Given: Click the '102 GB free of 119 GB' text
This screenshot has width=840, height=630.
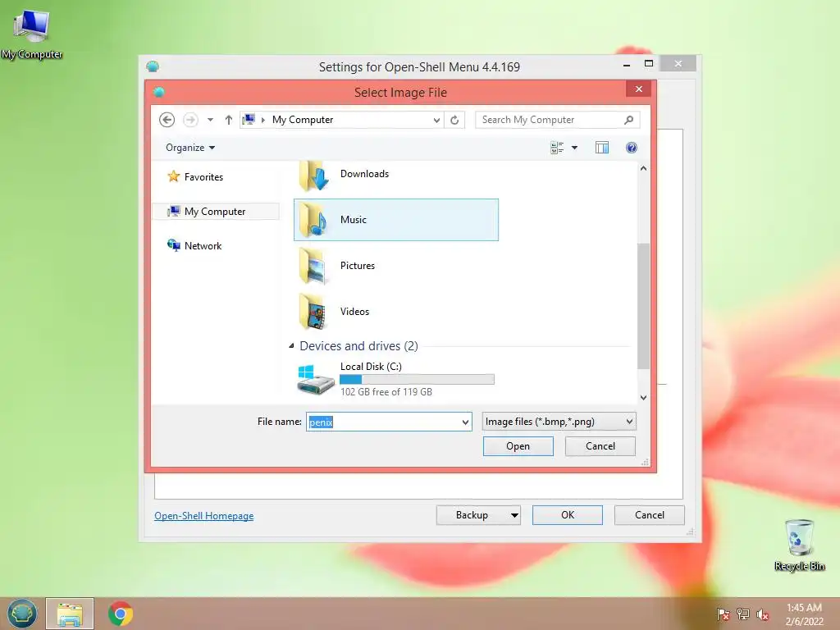Looking at the screenshot, I should tap(386, 391).
